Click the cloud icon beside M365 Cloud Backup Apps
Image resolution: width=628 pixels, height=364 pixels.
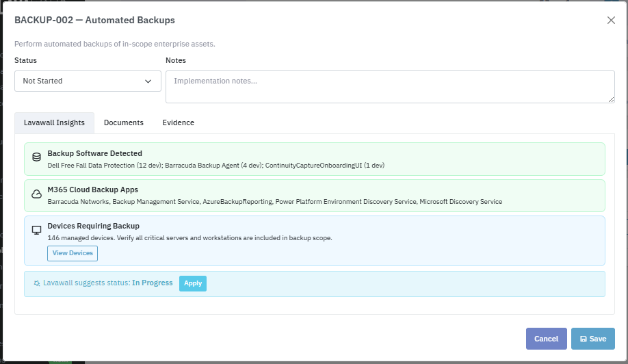[x=37, y=194]
